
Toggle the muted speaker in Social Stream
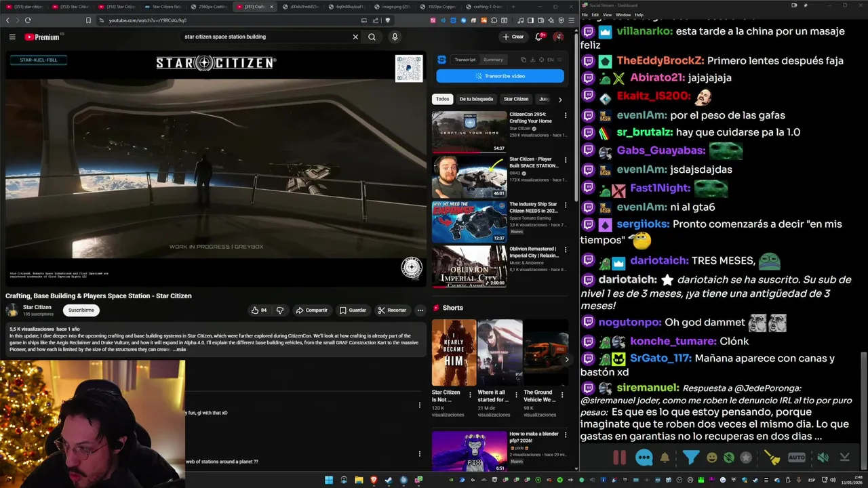click(x=823, y=457)
